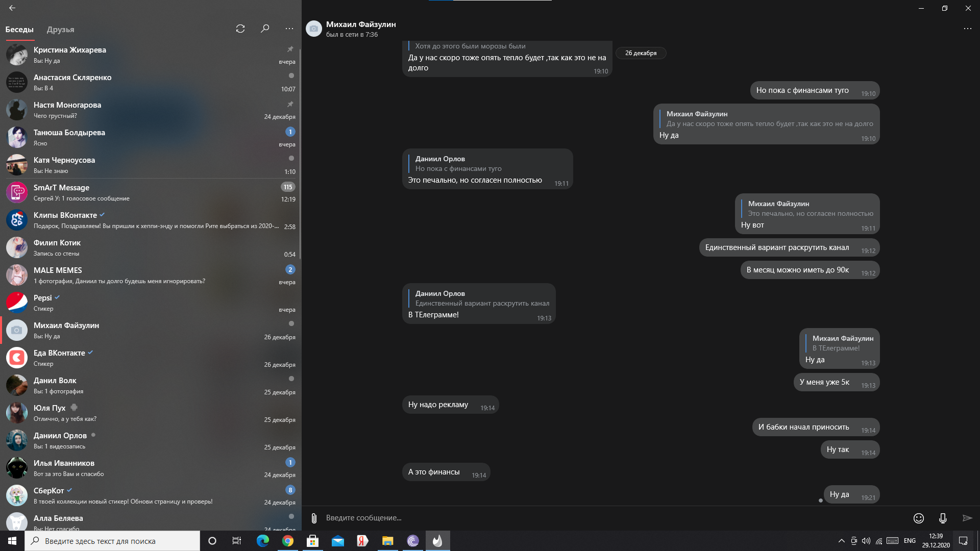
Task: Open search in conversations list
Action: [265, 29]
